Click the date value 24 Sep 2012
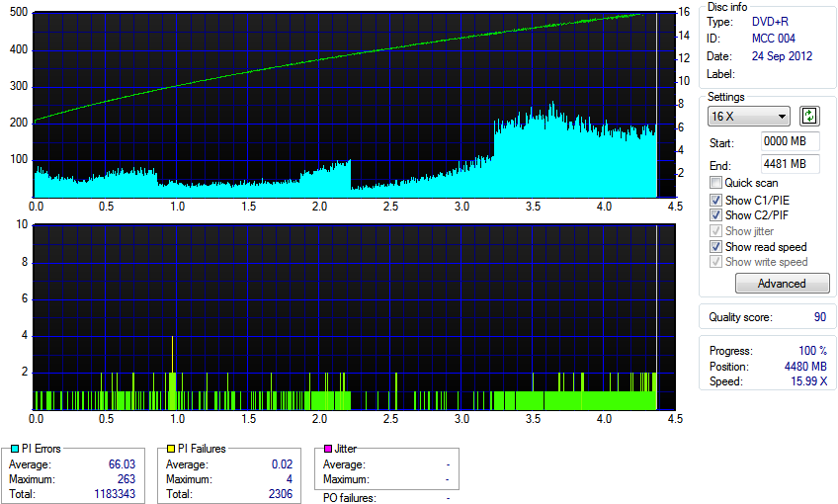The image size is (838, 504). point(782,56)
